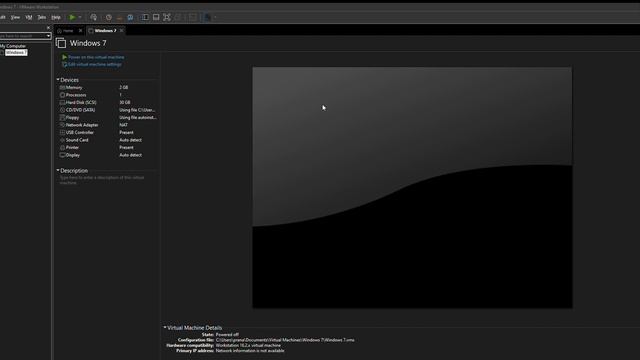This screenshot has width=640, height=360.
Task: Open the power options dropdown arrow beside play
Action: coord(80,17)
